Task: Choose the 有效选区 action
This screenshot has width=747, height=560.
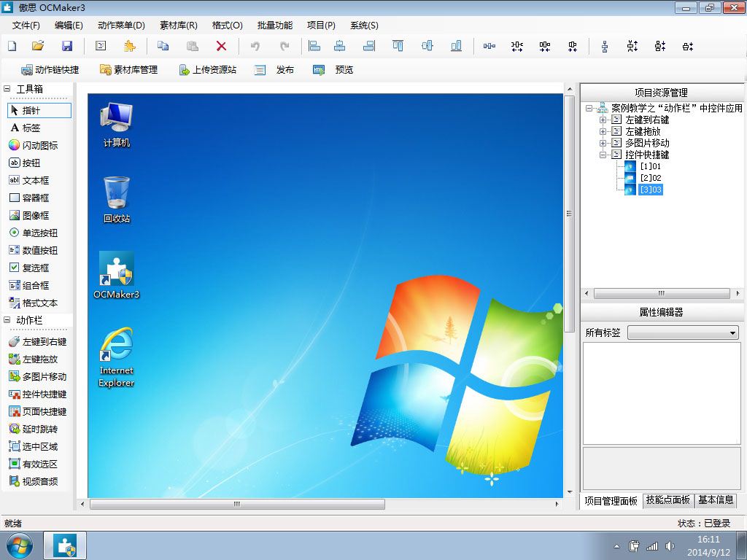Action: pyautogui.click(x=34, y=464)
